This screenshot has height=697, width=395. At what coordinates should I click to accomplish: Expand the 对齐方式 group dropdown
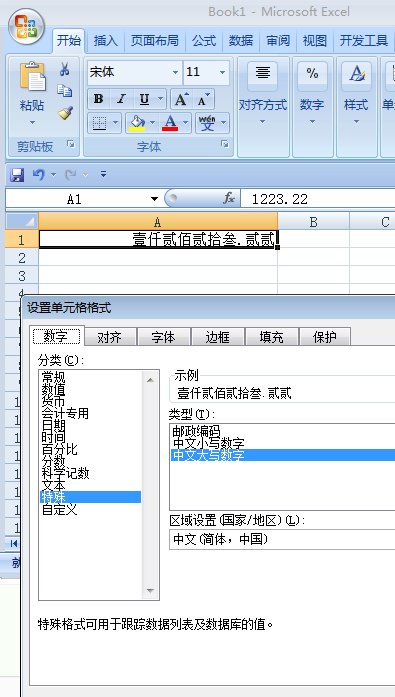[263, 122]
